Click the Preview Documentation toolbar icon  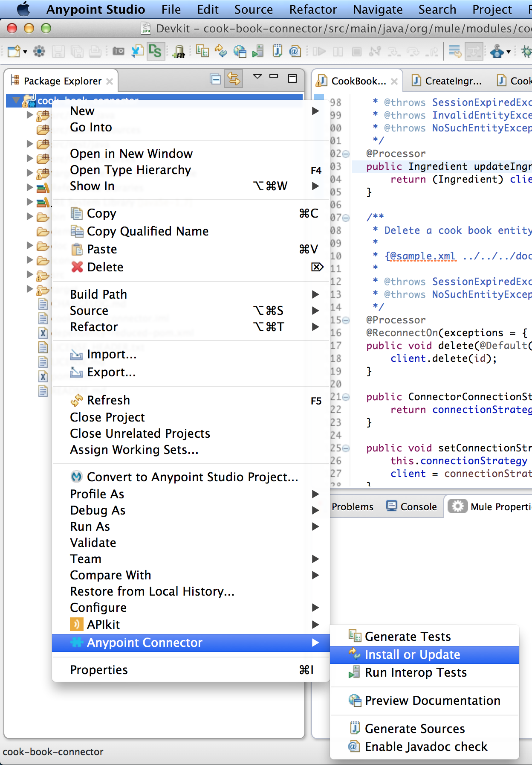(x=240, y=52)
